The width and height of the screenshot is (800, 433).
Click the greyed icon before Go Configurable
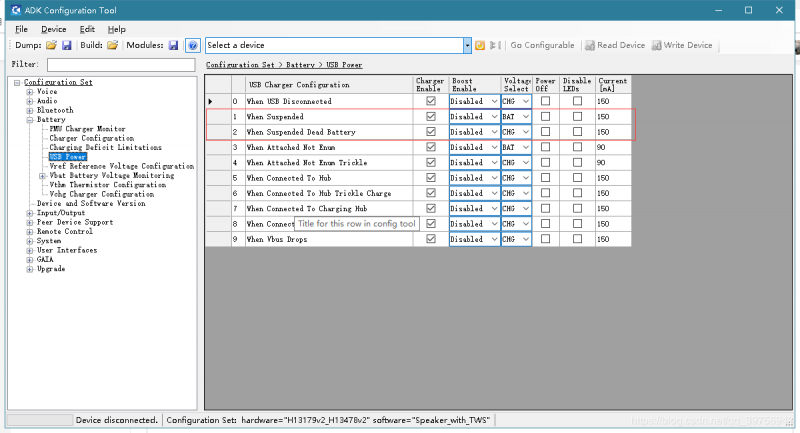pyautogui.click(x=495, y=45)
